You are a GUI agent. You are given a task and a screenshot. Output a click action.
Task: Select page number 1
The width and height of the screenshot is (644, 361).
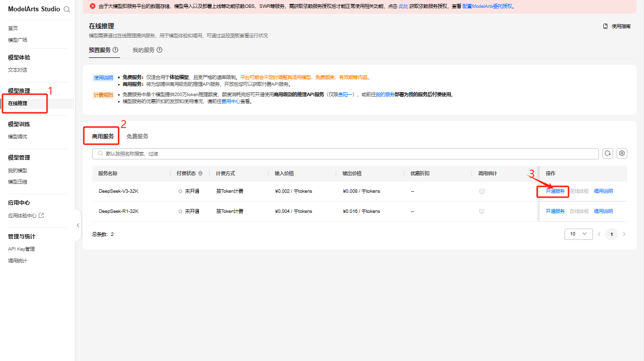(611, 234)
